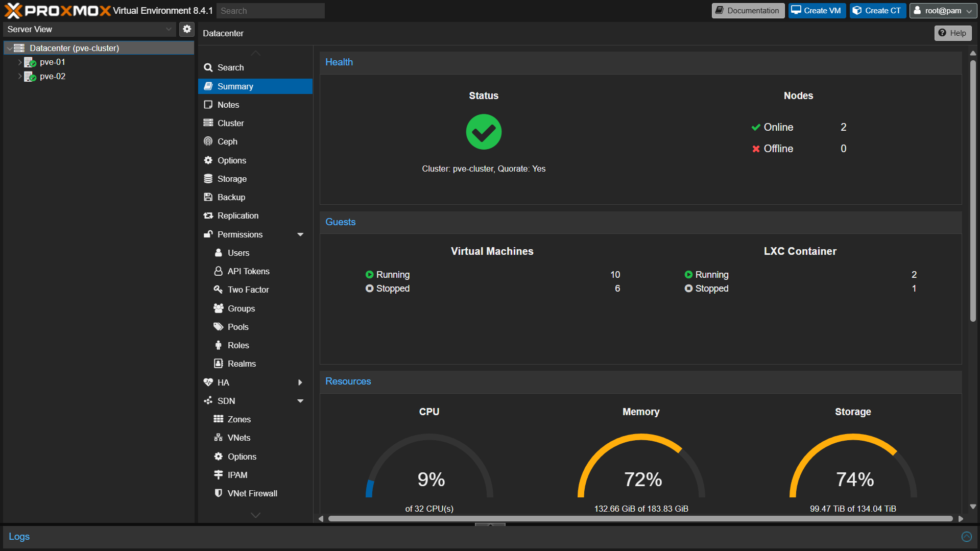Click the Create VM button
Viewport: 980px width, 551px height.
(x=817, y=11)
